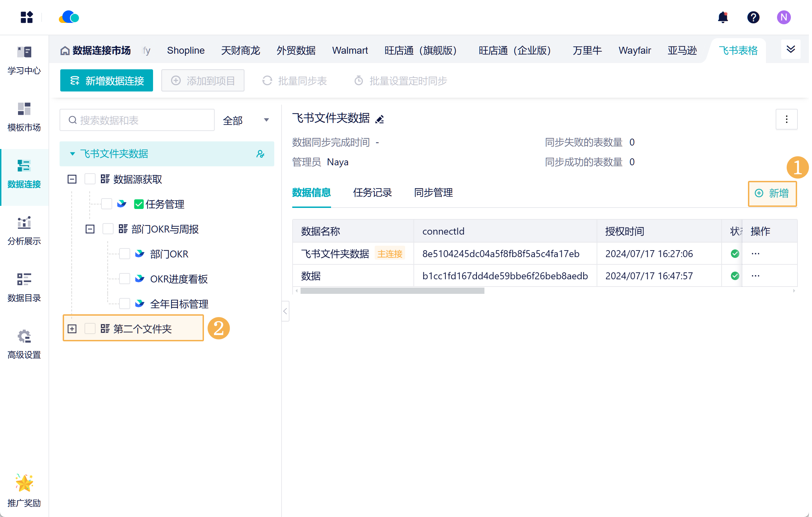Image resolution: width=812 pixels, height=517 pixels.
Task: Open the three-dot more menu of the detail panel
Action: coord(786,119)
